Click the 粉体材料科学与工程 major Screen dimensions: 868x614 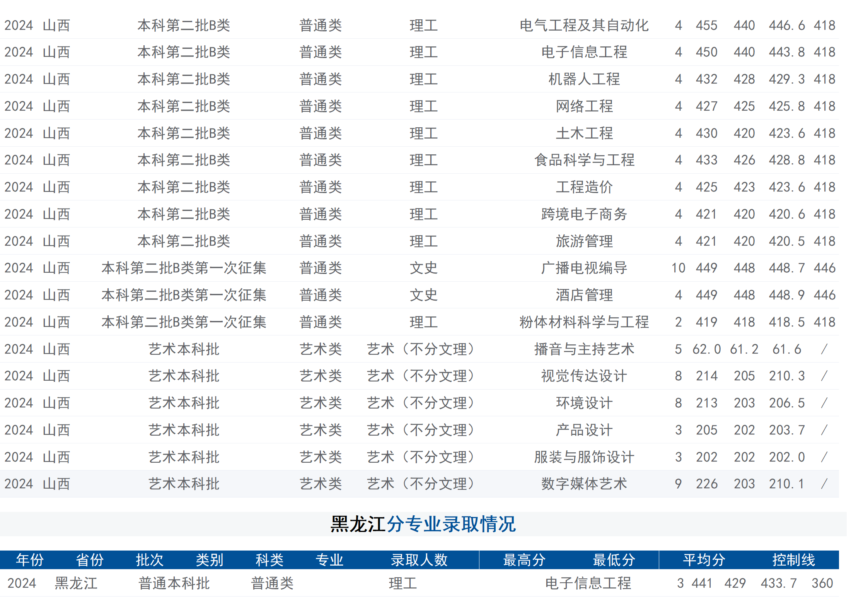[x=585, y=322]
